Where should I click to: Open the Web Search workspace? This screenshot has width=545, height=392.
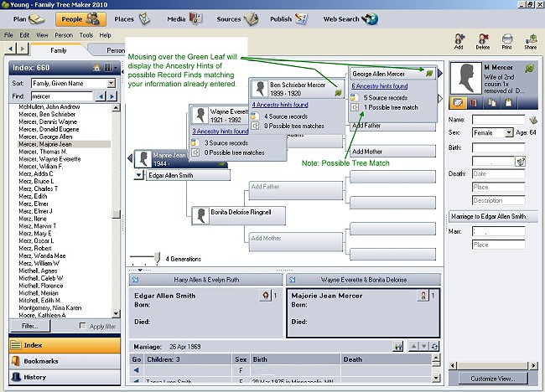click(350, 19)
